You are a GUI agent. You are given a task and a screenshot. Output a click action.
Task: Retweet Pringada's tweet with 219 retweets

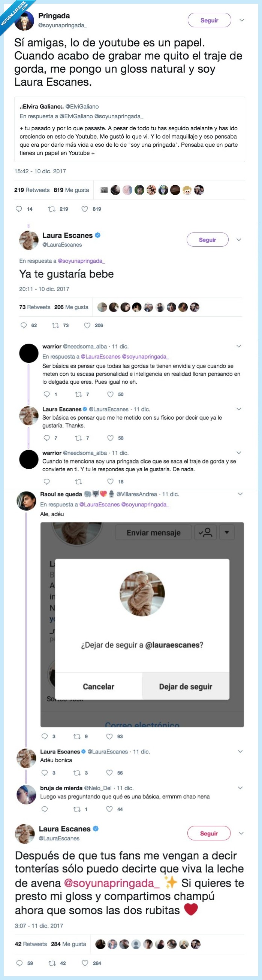[x=52, y=209]
